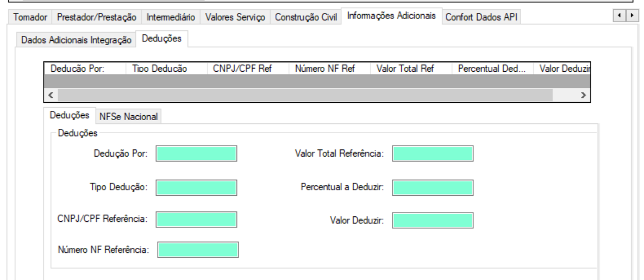
Task: Select the inner Deduções tab beside NFSe Nacional
Action: pos(70,116)
